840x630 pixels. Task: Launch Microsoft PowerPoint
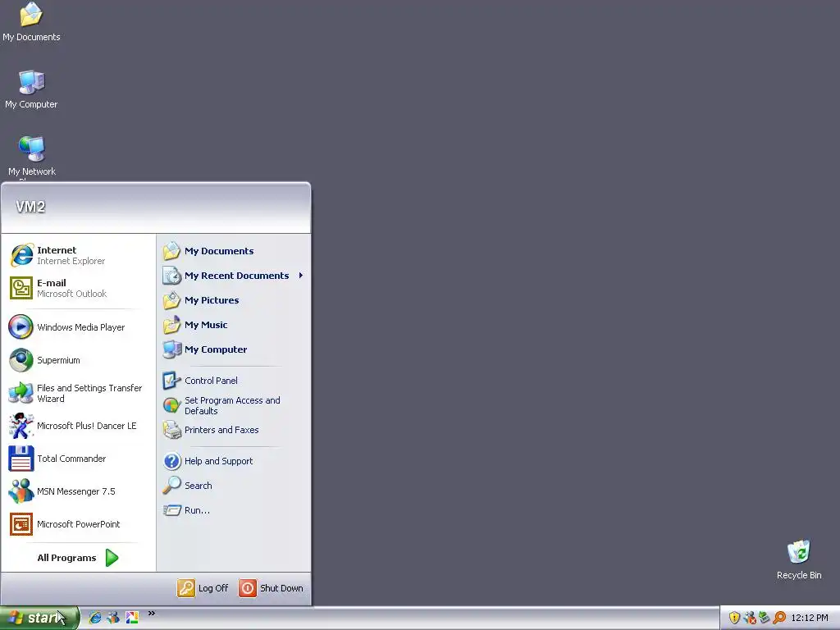pyautogui.click(x=78, y=524)
